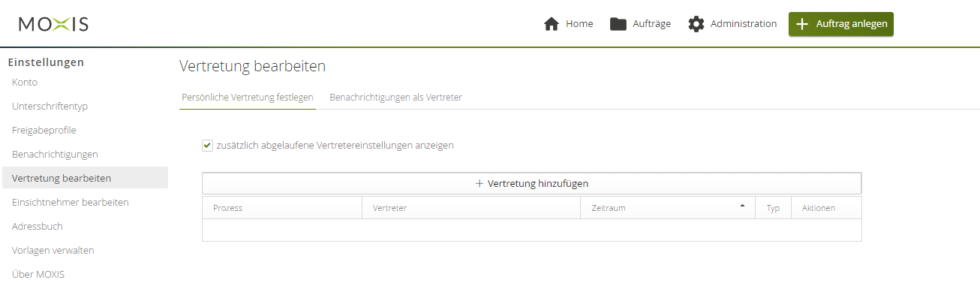Click the Aufträge folder icon
Screen dimensions: 980x286
click(618, 24)
